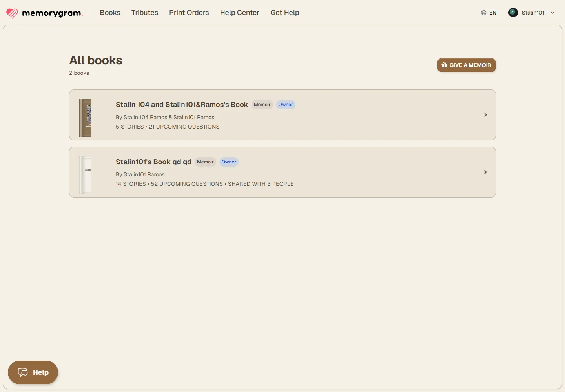Click the Memoir tag on Stalin 104 book
The height and width of the screenshot is (392, 565).
click(x=262, y=105)
